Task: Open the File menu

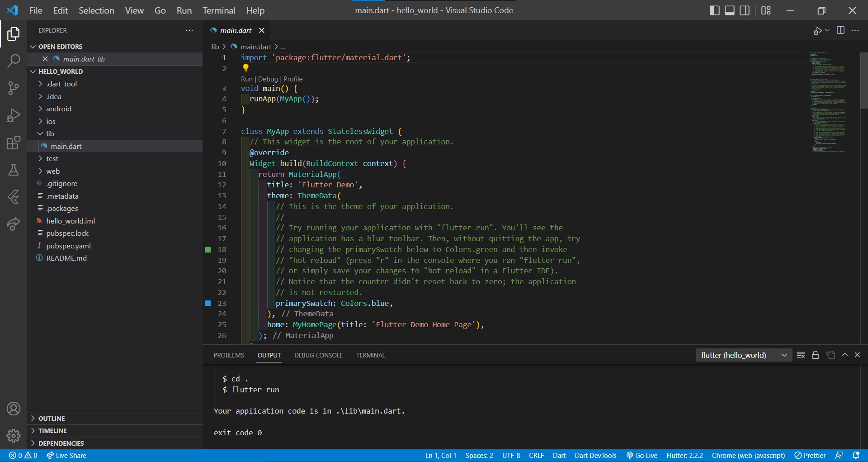Action: point(36,10)
